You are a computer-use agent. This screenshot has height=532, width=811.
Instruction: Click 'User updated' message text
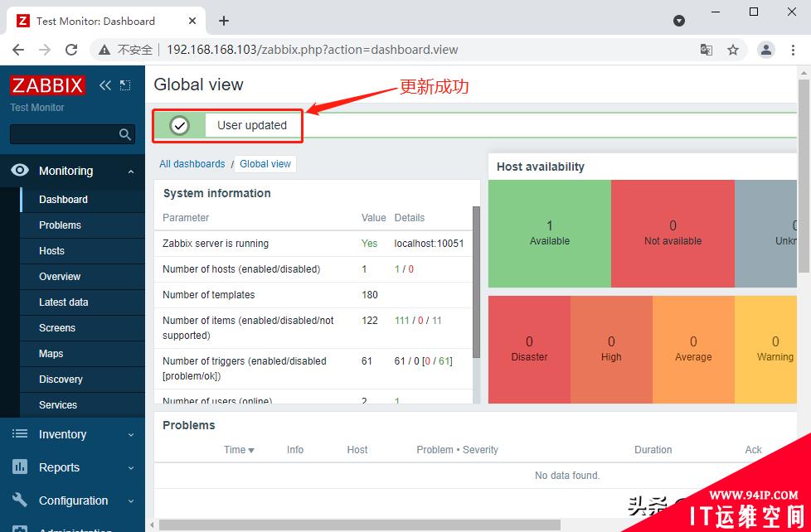[252, 125]
